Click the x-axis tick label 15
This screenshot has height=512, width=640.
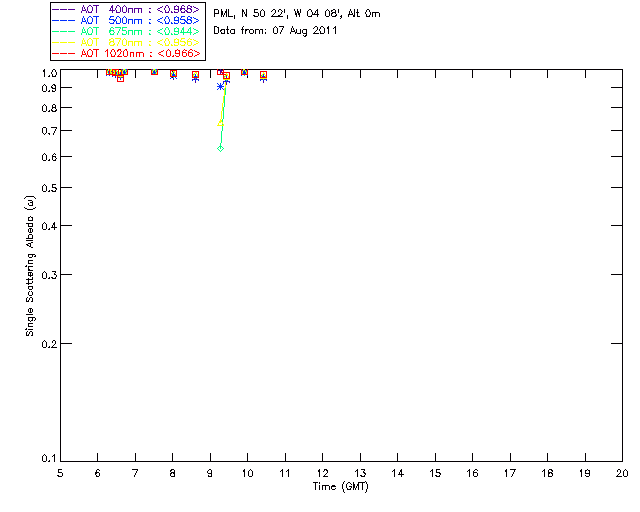435,473
